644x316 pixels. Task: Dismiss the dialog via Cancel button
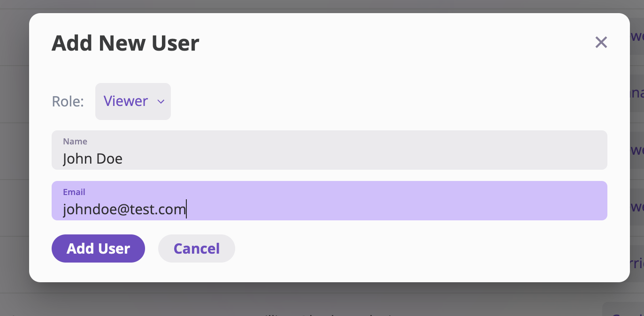pos(197,248)
